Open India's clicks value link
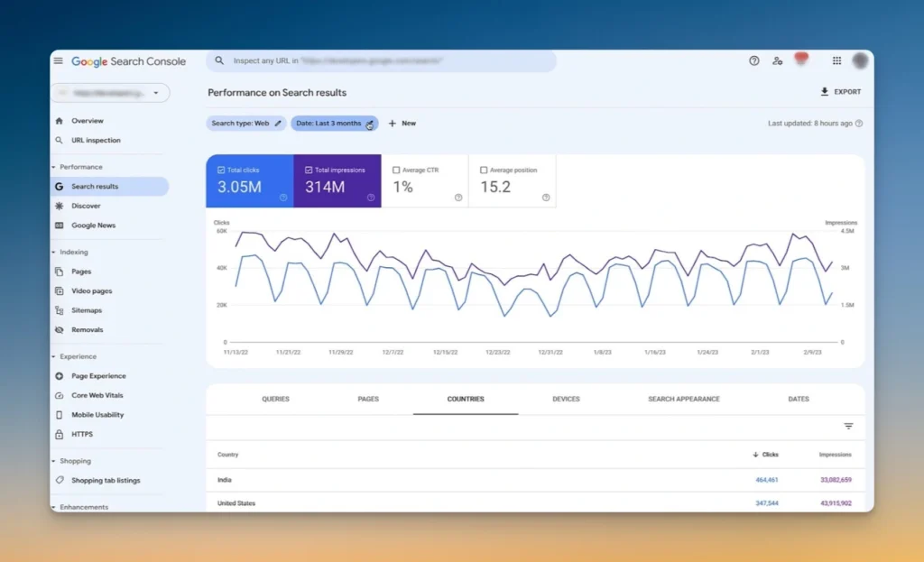The image size is (924, 562). (x=766, y=480)
